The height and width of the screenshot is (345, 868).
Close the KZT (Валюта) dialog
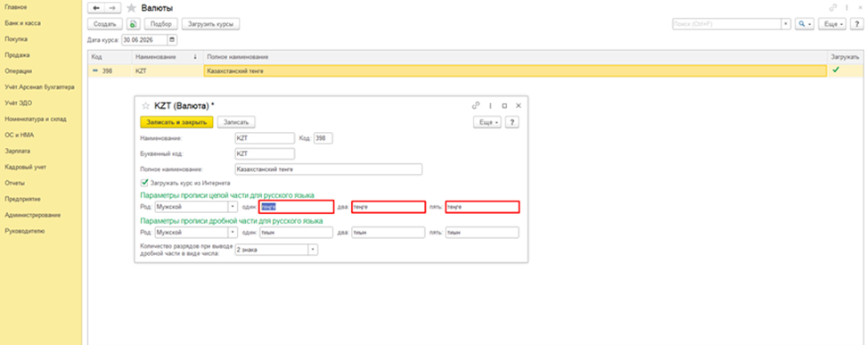point(519,105)
